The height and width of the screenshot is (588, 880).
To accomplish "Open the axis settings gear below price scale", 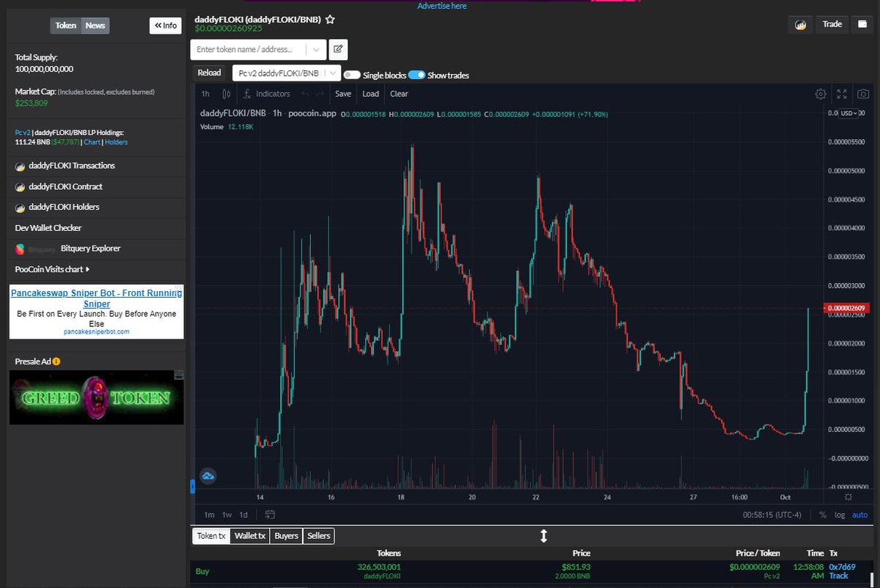I will point(848,497).
